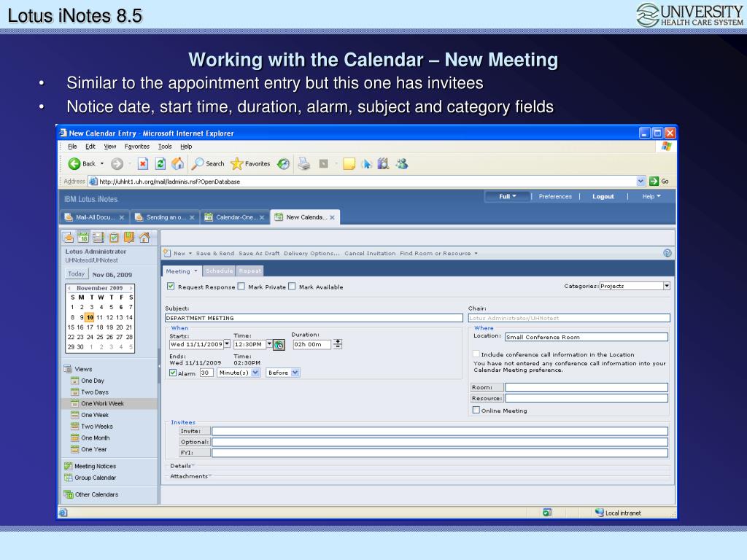Open Preferences link
The image size is (747, 560).
tap(555, 196)
